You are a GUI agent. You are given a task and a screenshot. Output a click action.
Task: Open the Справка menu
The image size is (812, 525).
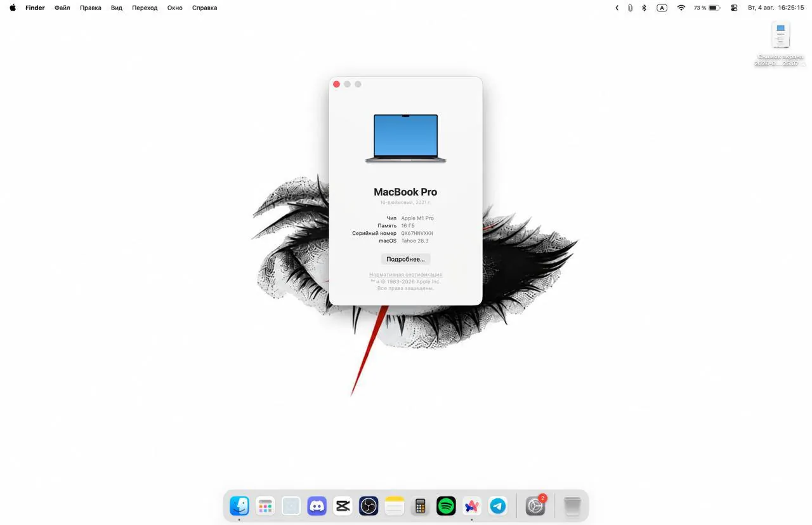[x=204, y=8]
